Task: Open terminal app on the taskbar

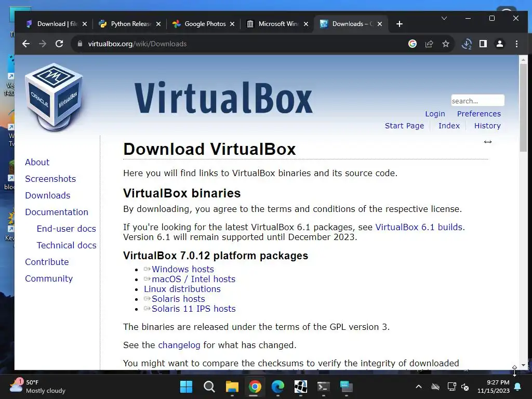Action: [323, 387]
